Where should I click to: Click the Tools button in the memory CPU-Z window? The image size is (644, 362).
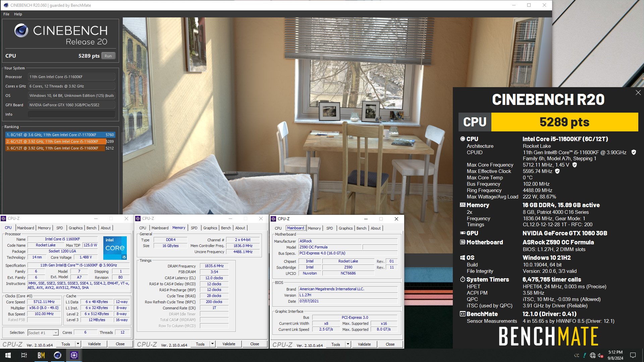click(200, 344)
